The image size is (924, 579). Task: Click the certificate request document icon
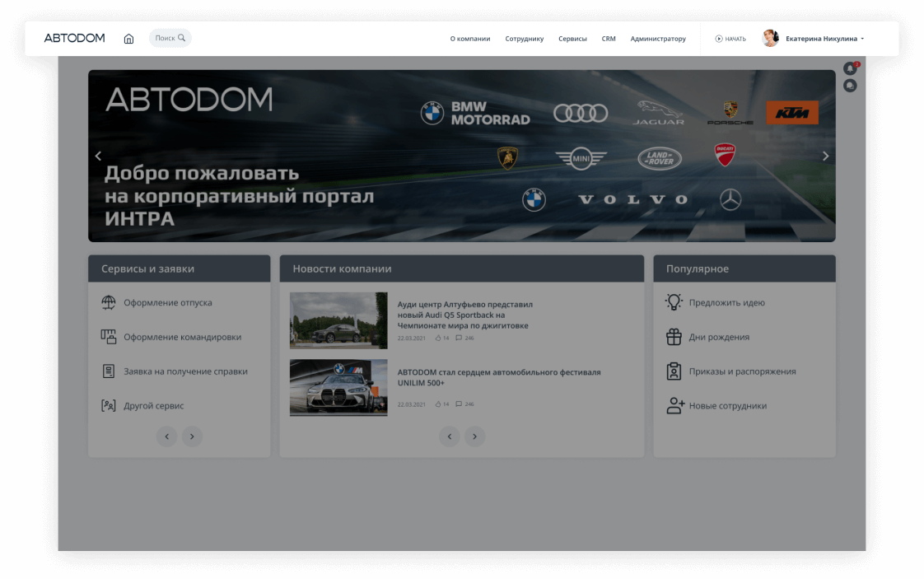pos(109,371)
